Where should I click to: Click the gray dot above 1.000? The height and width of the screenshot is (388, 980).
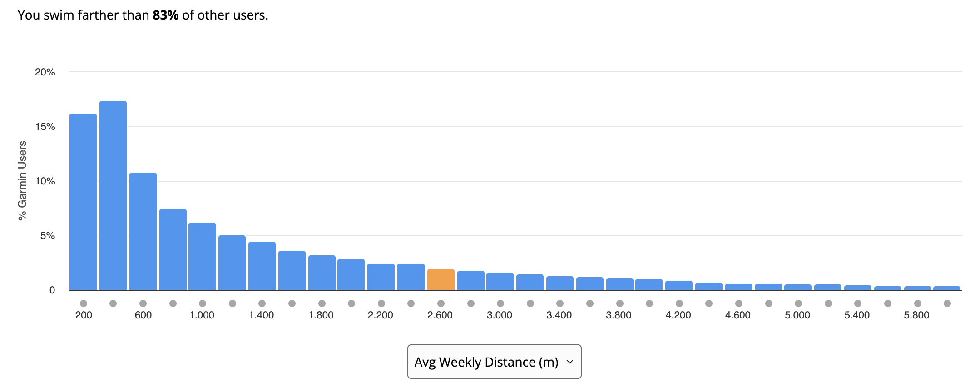(203, 303)
